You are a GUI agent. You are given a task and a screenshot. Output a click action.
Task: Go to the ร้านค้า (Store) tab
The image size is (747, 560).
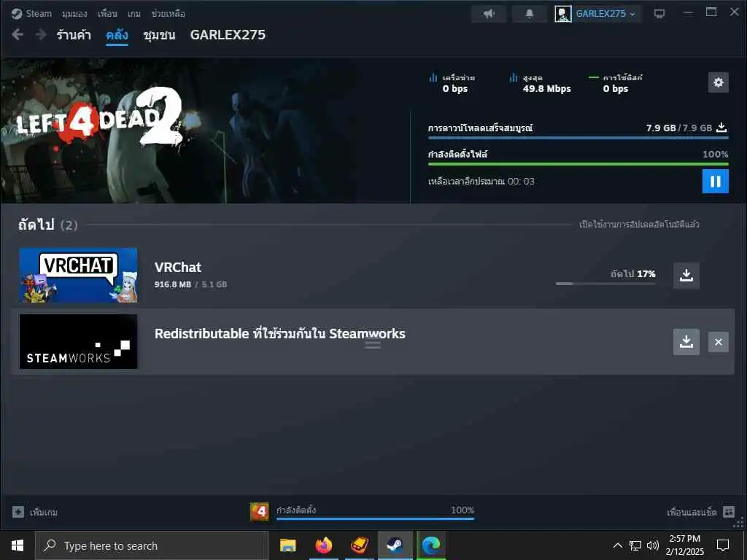74,35
